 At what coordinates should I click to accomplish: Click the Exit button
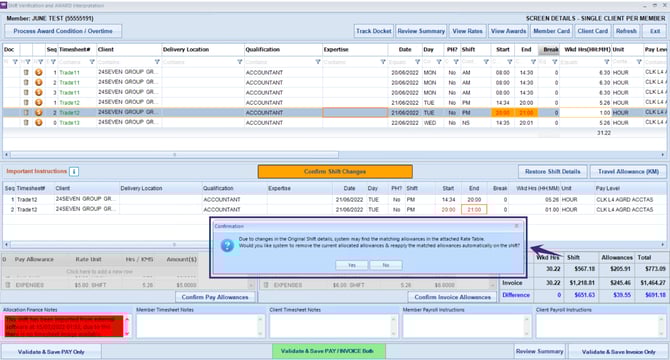(x=655, y=31)
